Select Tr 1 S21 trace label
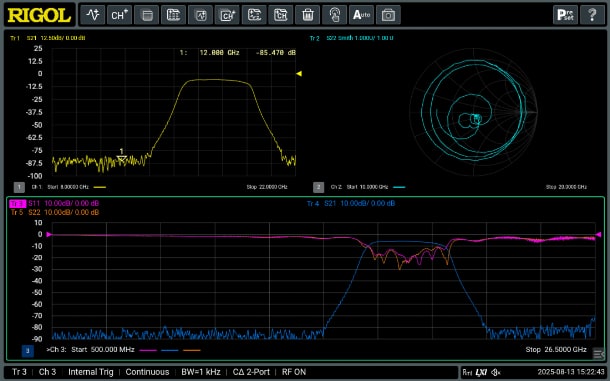 click(x=48, y=38)
